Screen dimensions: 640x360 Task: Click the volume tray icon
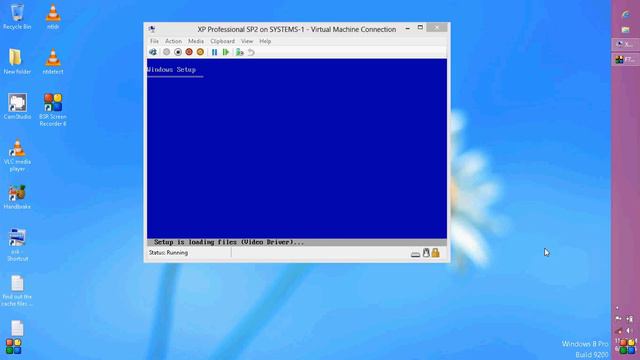630,331
